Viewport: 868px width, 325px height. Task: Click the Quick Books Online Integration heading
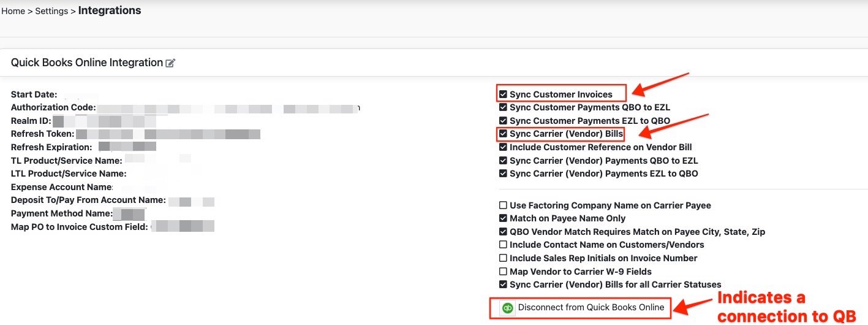[87, 63]
